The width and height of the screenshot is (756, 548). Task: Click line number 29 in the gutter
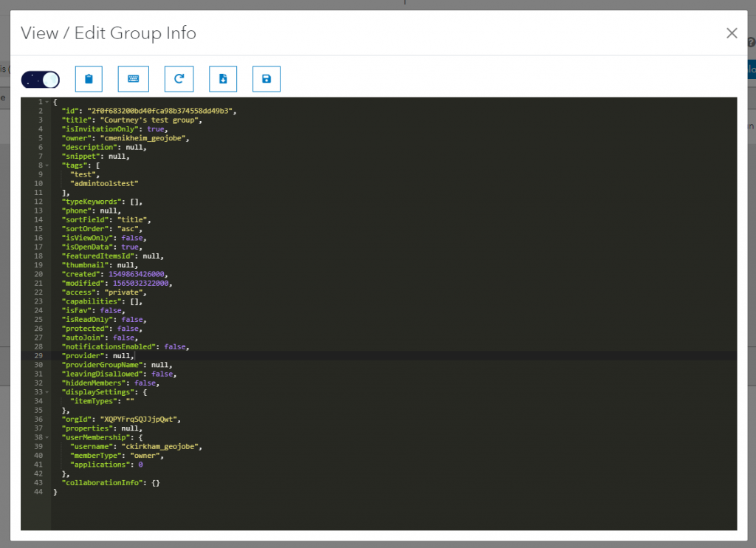(x=38, y=356)
